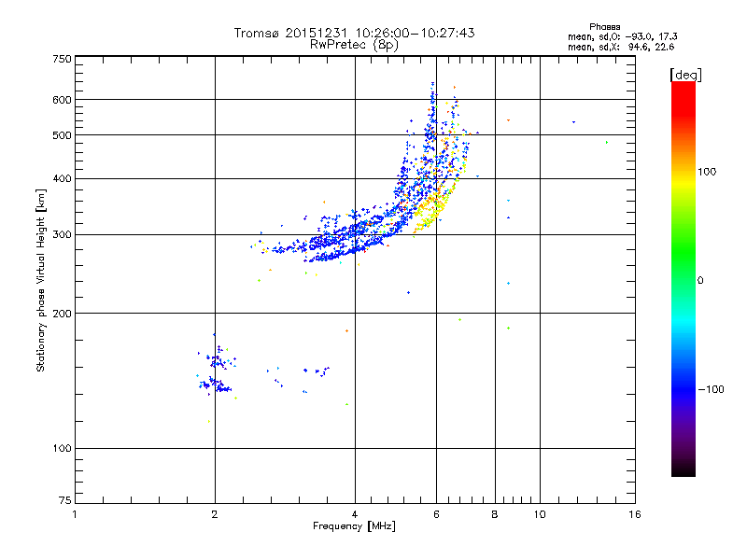Click the "600" height tick label
Image resolution: width=747 pixels, height=560 pixels.
point(62,100)
